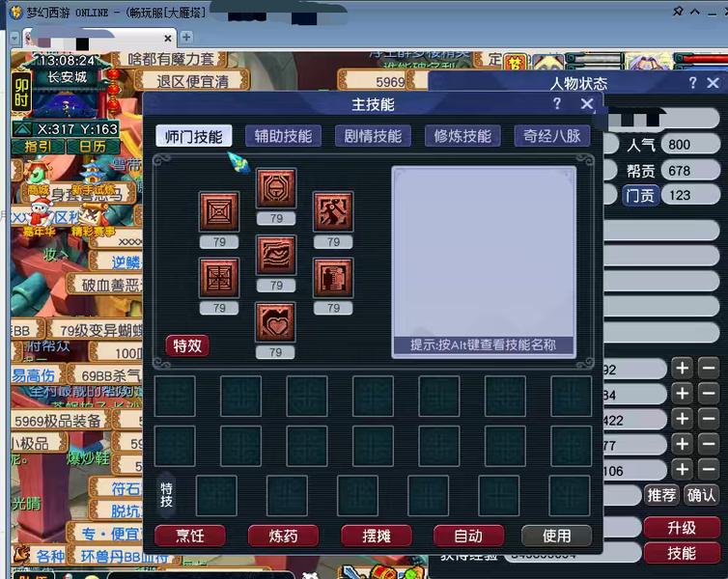This screenshot has width=728, height=579.
Task: Increase the attribute showing 92
Action: coord(682,369)
